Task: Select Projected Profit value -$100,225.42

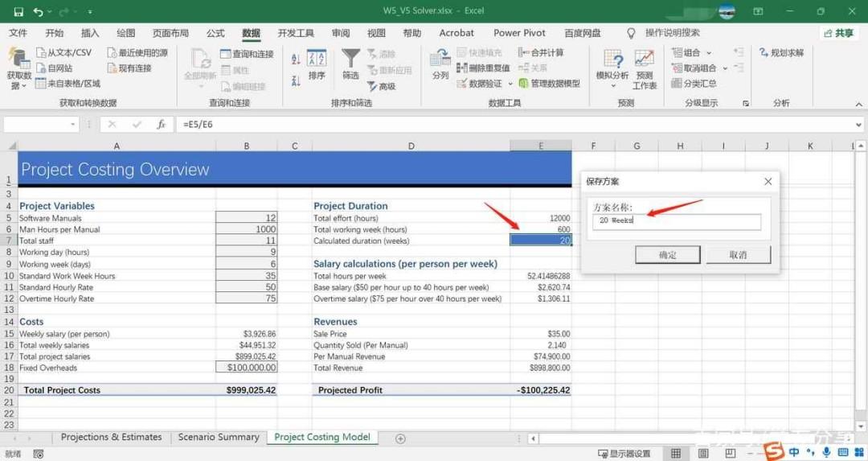Action: (541, 390)
